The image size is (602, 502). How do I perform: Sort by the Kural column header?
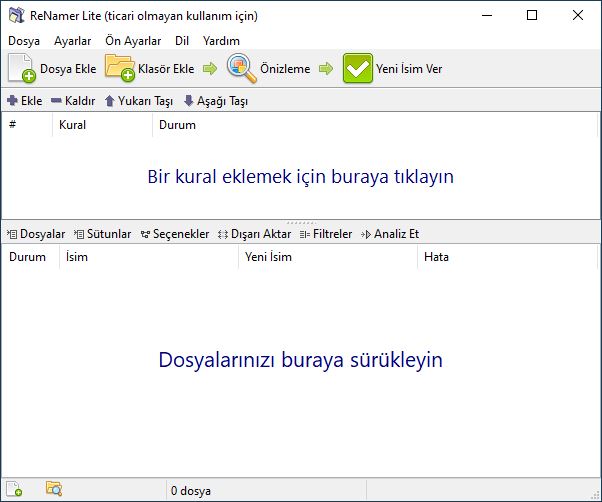pyautogui.click(x=103, y=125)
